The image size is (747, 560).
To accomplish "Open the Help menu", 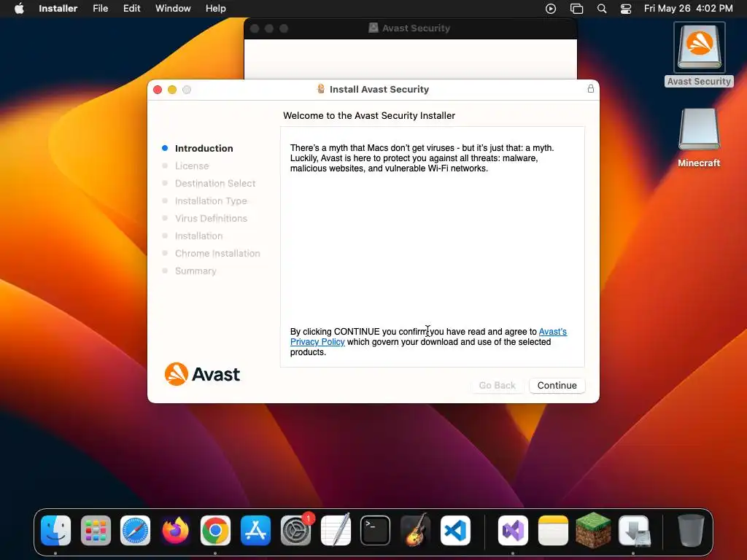I will 215,9.
